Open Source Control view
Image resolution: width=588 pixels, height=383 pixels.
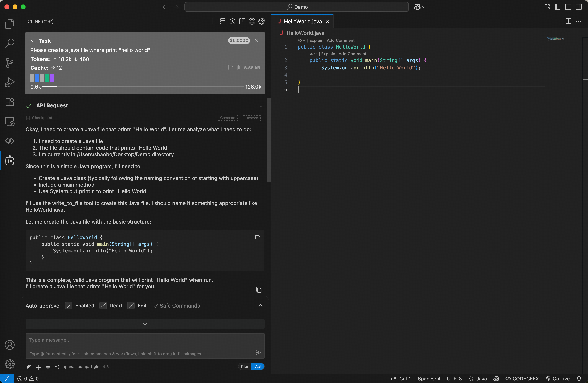pyautogui.click(x=10, y=63)
